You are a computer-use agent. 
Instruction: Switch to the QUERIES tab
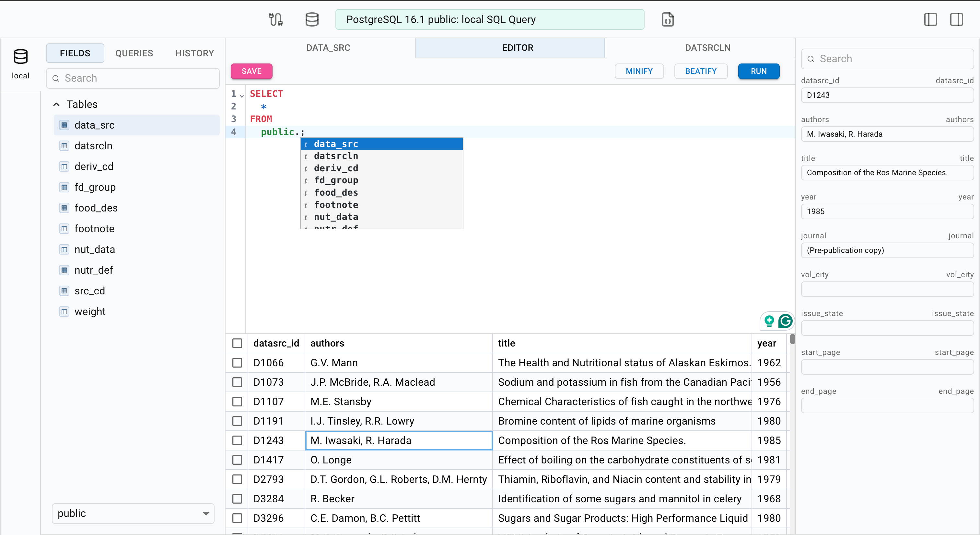(134, 53)
